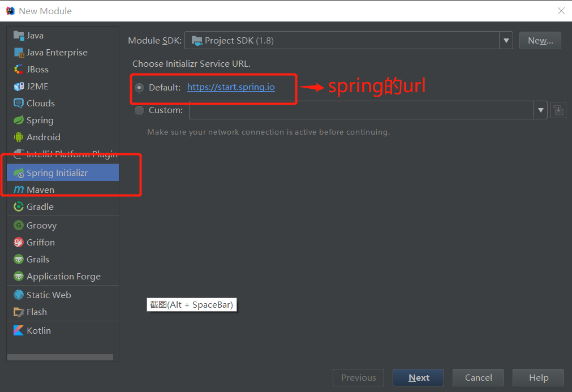572x392 pixels.
Task: Select the Application Forge list entry
Action: (63, 277)
